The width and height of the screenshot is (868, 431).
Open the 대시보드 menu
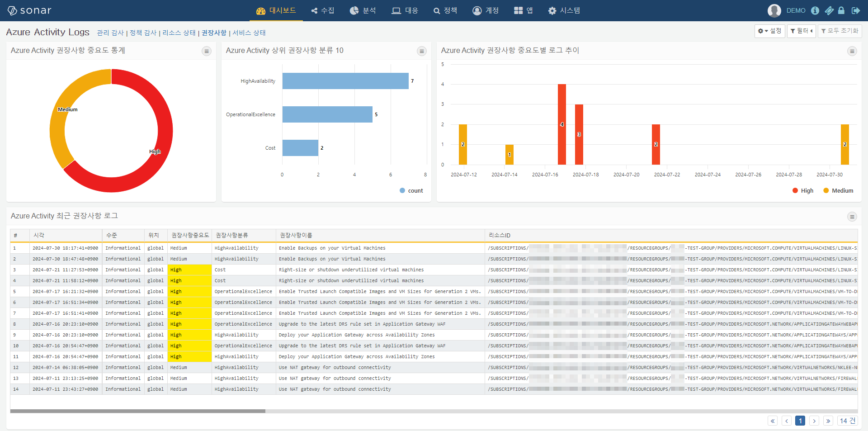click(x=276, y=10)
